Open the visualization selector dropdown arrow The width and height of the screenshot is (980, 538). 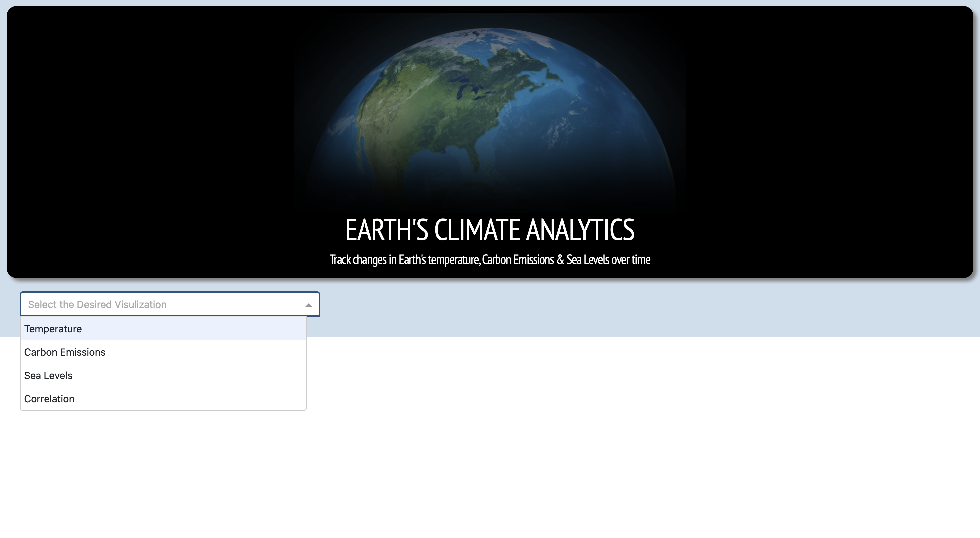coord(309,304)
